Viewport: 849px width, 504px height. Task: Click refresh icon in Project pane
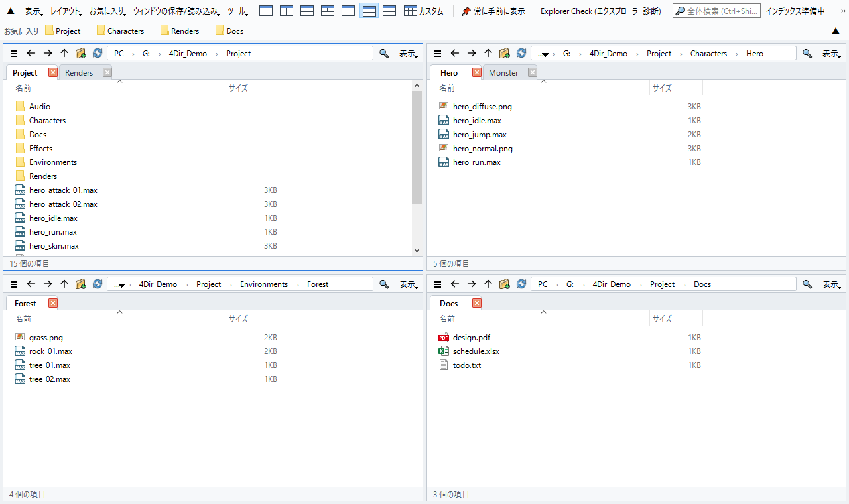pos(98,53)
